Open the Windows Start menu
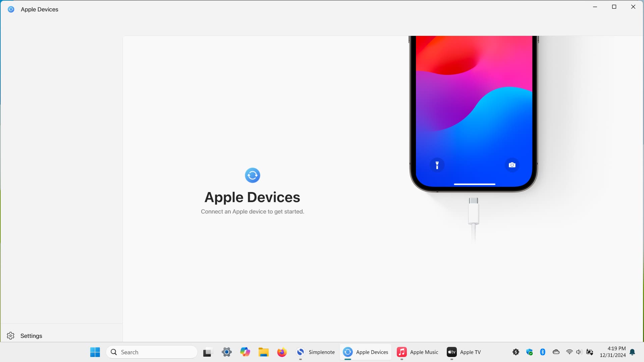This screenshot has height=362, width=644. 95,352
